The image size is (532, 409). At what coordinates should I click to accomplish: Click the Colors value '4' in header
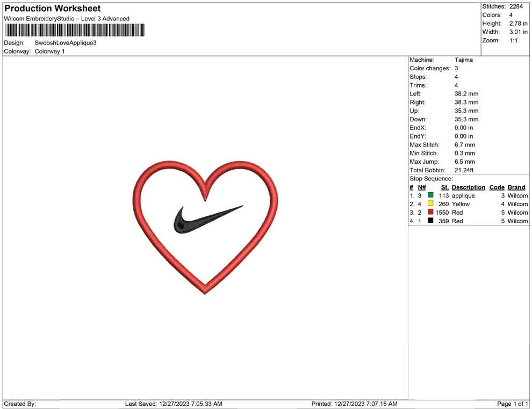pyautogui.click(x=511, y=15)
